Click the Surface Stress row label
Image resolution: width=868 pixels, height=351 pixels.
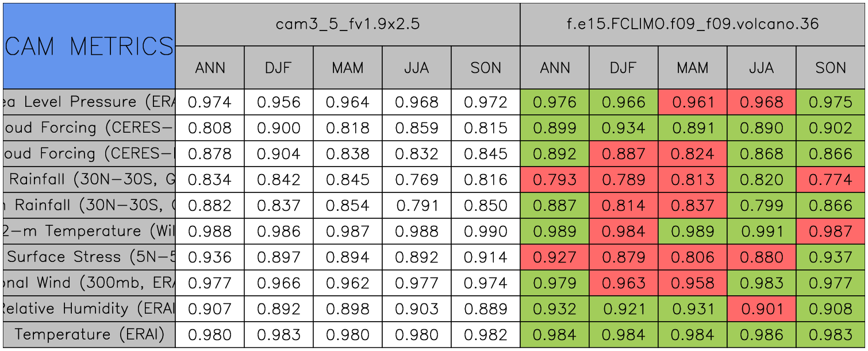pos(89,257)
